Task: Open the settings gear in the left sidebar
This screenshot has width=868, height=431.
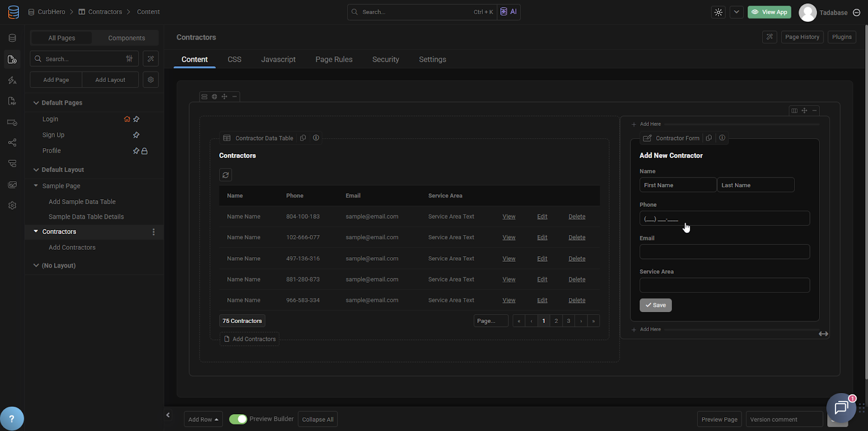Action: (x=12, y=206)
